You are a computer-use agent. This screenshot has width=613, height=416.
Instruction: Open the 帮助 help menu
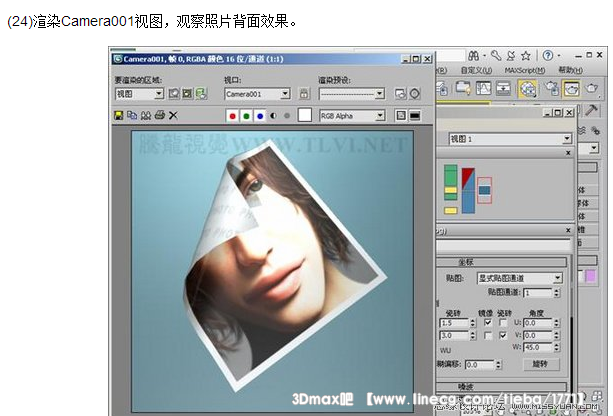click(570, 71)
